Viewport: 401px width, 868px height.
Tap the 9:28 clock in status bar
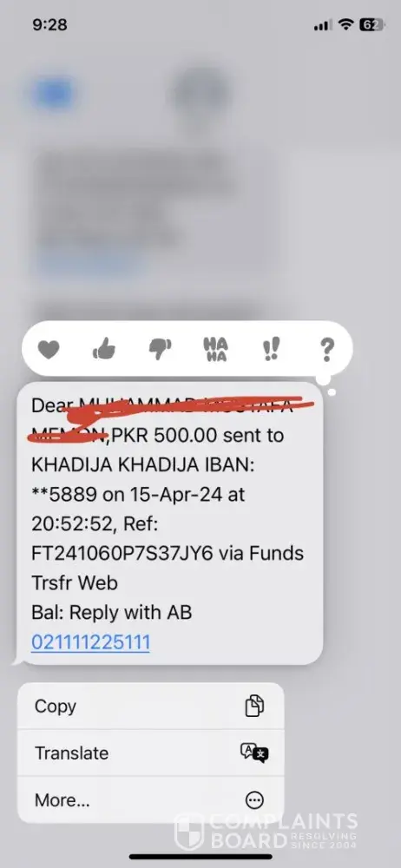pos(49,24)
